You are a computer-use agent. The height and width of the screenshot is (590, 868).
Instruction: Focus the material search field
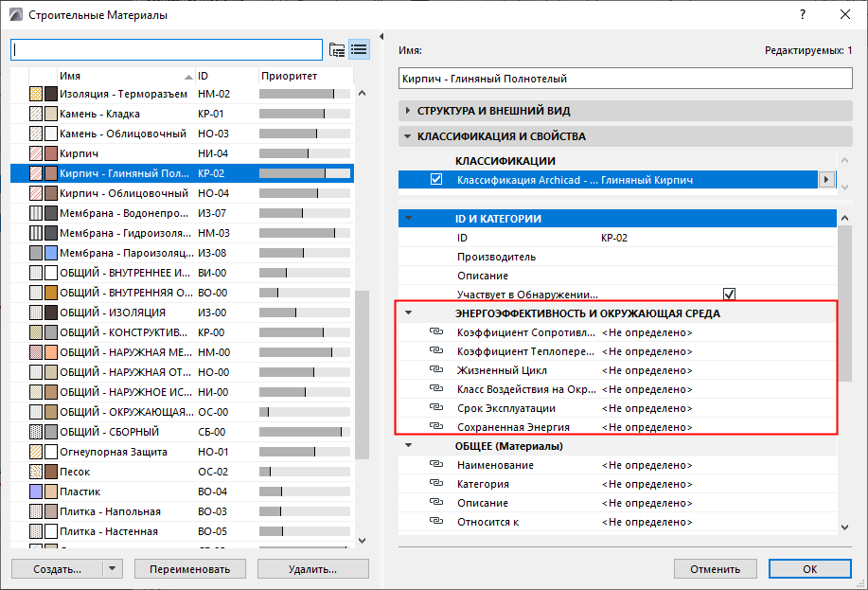pos(167,50)
